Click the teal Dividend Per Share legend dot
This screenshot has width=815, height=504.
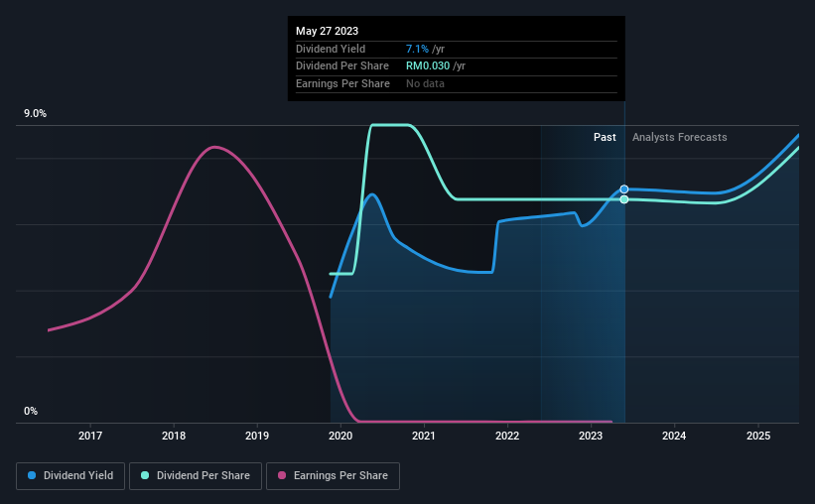pyautogui.click(x=145, y=475)
